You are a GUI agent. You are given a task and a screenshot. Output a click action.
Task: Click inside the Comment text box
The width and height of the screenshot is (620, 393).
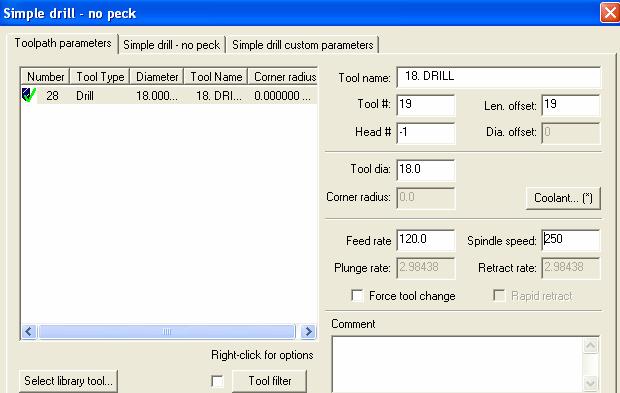point(457,364)
